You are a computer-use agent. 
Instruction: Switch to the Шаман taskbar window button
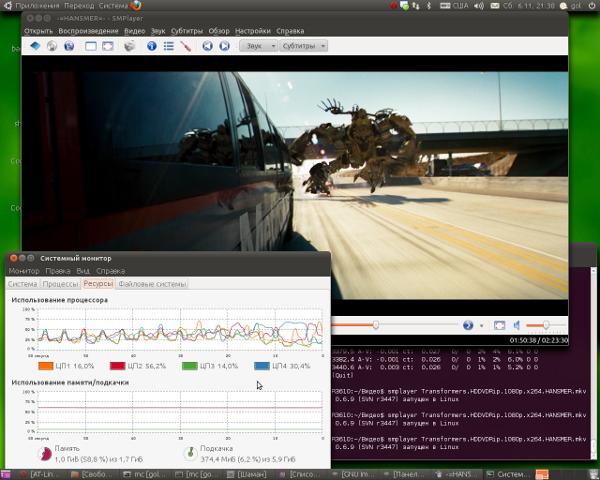coord(247,475)
